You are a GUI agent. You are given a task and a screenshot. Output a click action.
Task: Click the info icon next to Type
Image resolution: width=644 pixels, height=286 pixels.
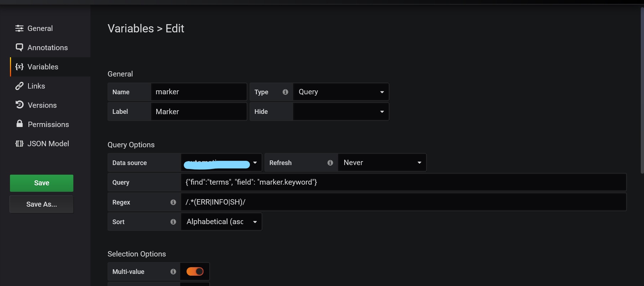(285, 92)
